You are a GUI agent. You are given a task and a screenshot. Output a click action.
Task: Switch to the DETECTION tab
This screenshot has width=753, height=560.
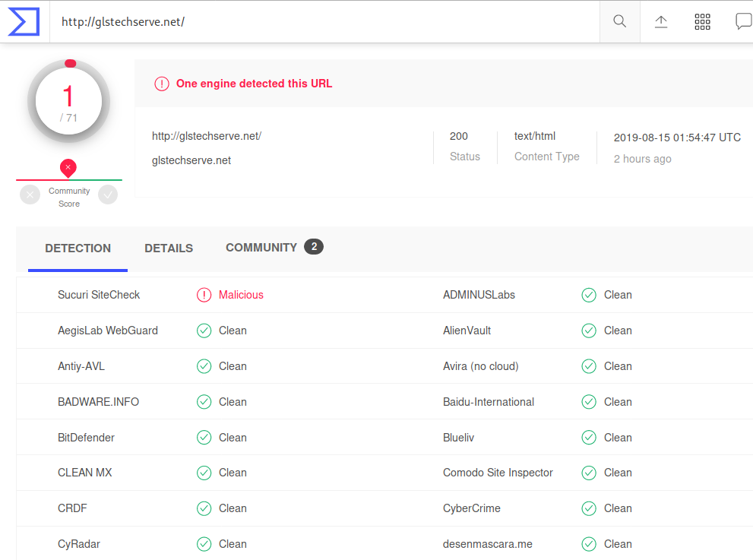[78, 248]
